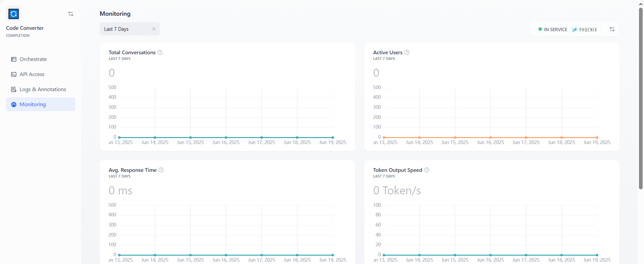644x264 pixels.
Task: Click the Orchestrate sidebar icon
Action: pos(14,59)
